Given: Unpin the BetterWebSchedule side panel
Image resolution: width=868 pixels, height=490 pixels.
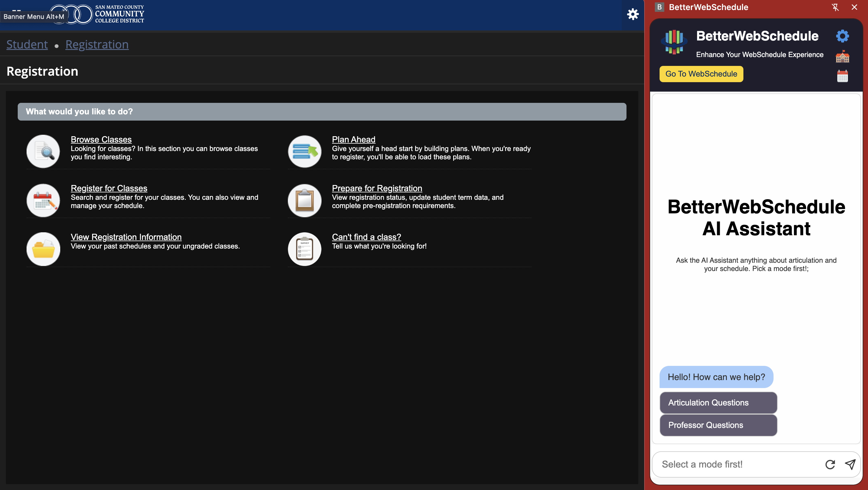Looking at the screenshot, I should point(835,7).
